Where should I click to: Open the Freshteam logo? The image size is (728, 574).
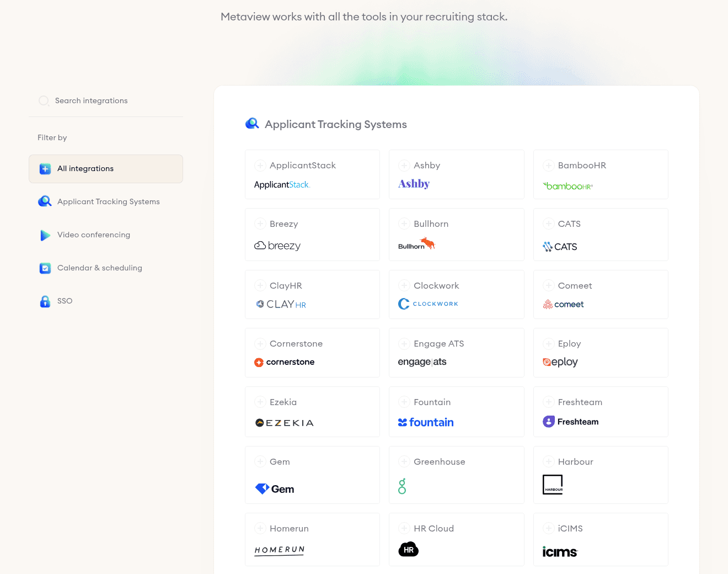(571, 422)
